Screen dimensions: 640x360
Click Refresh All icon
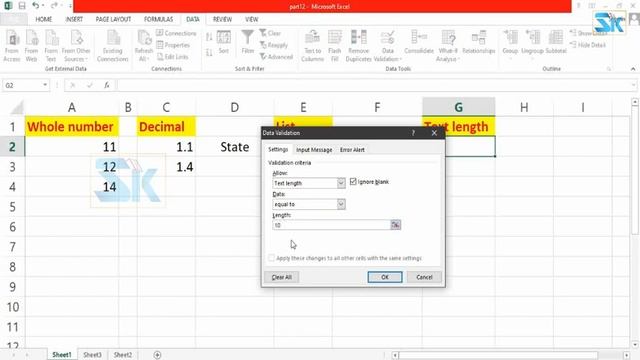[x=144, y=46]
